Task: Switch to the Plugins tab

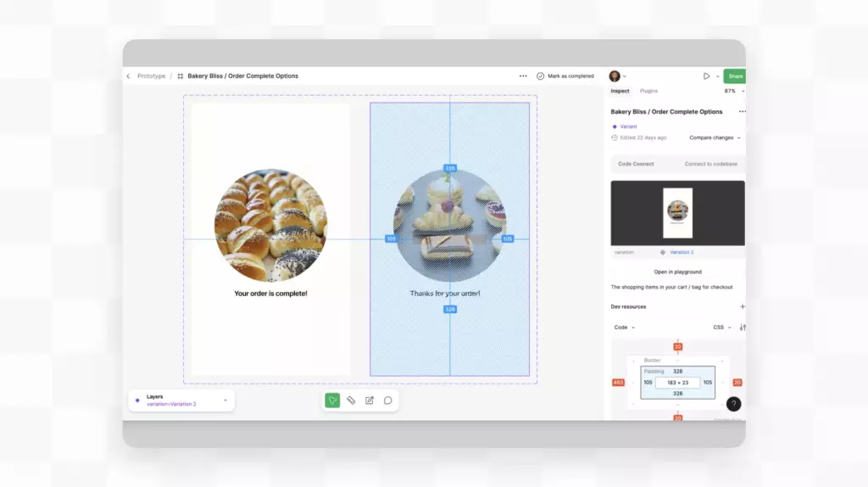Action: [x=648, y=91]
